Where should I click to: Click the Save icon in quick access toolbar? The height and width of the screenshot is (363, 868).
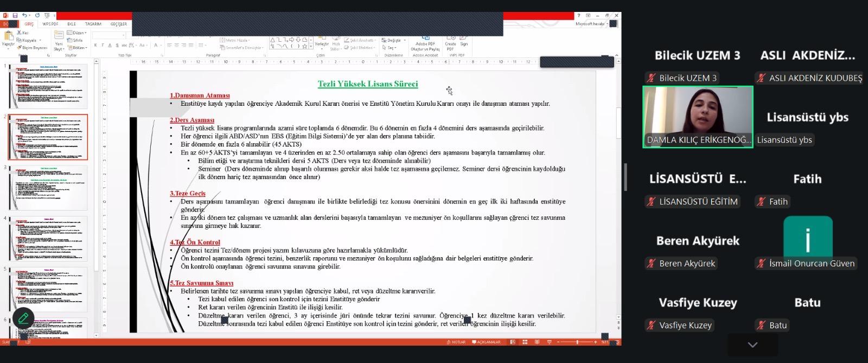[x=15, y=16]
